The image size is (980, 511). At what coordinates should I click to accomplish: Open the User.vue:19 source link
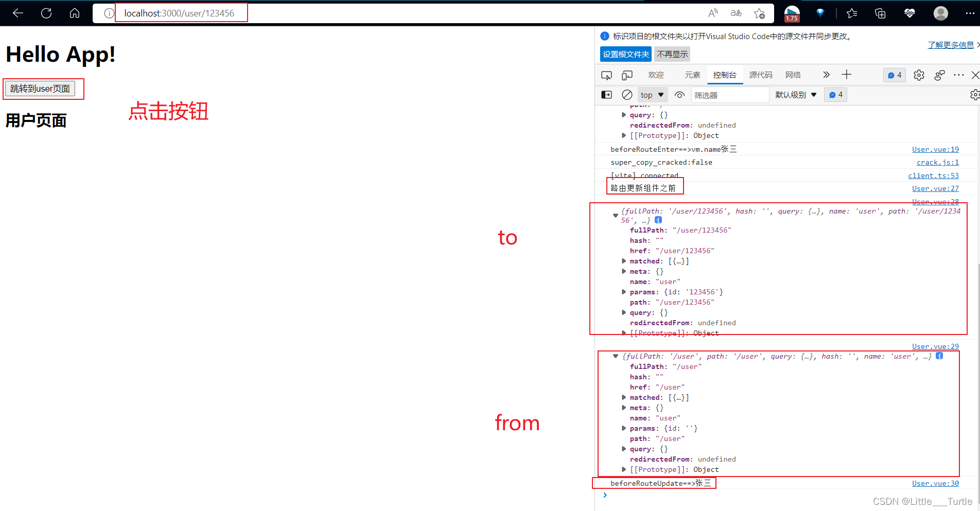(935, 149)
